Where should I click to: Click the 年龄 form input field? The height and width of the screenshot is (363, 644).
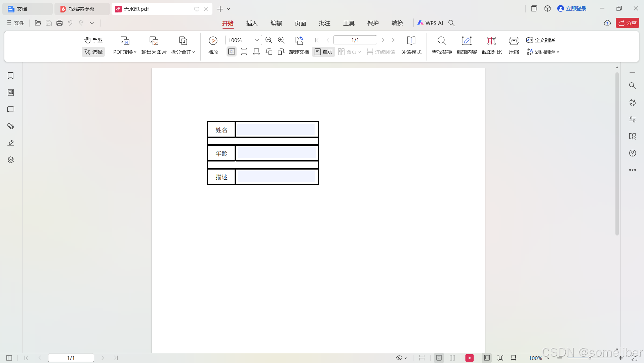click(277, 153)
